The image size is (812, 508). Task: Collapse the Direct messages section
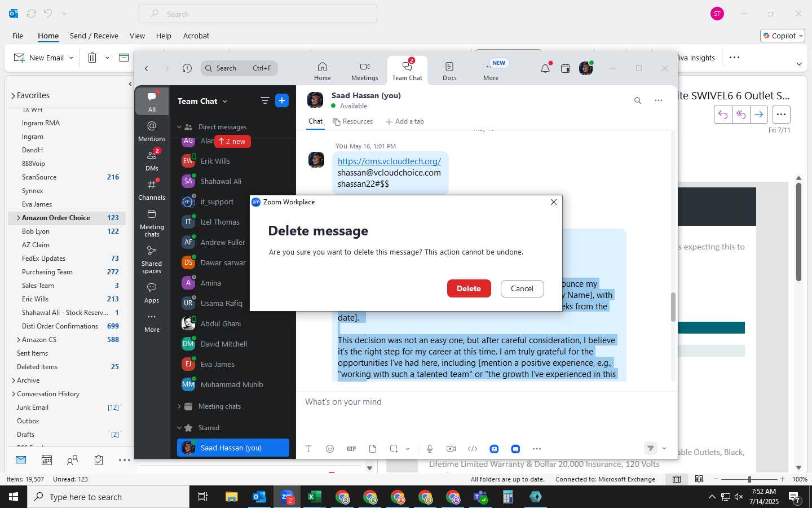click(x=179, y=127)
